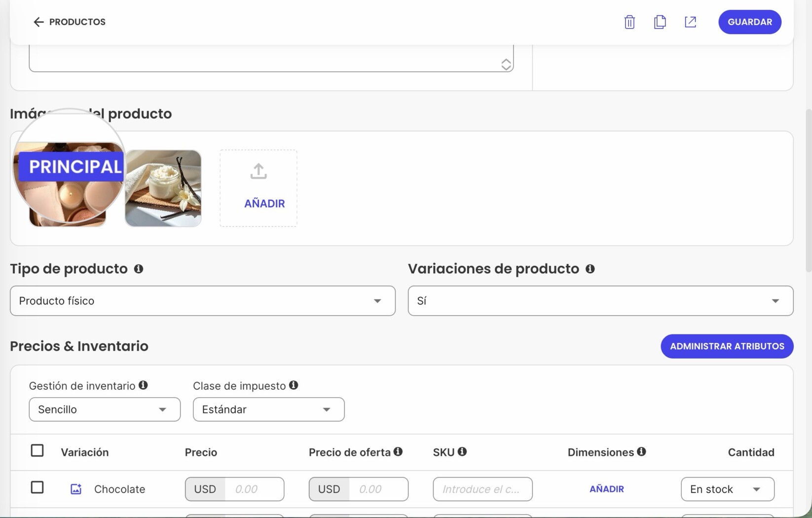Open the Variaciones de producto Sí dropdown
Image resolution: width=812 pixels, height=518 pixels.
(600, 300)
